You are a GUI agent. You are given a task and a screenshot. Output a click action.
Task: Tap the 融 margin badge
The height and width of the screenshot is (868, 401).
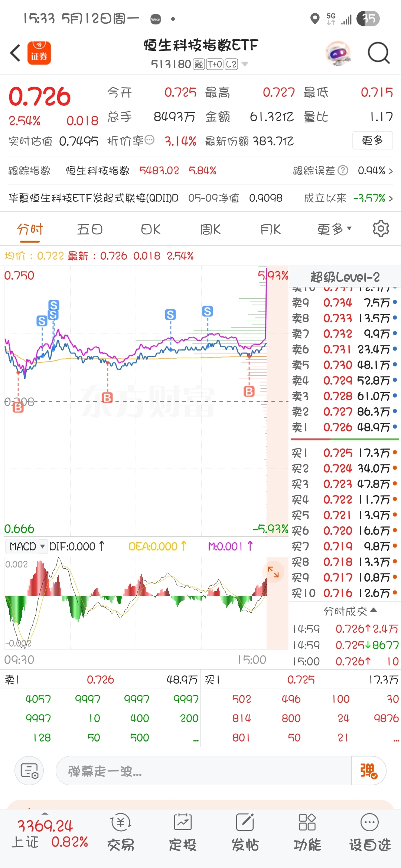pos(199,64)
